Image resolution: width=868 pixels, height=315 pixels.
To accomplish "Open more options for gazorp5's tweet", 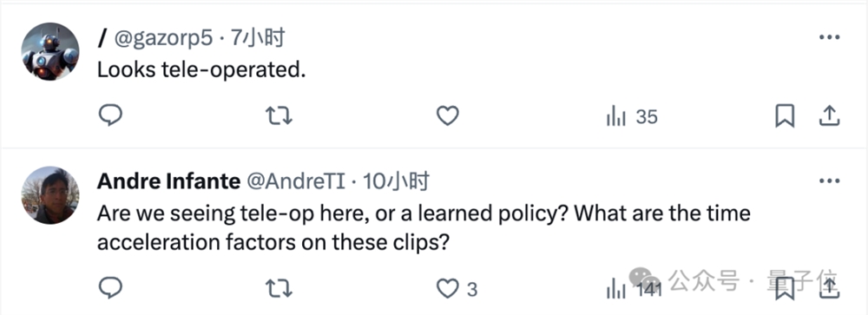I will [x=829, y=37].
